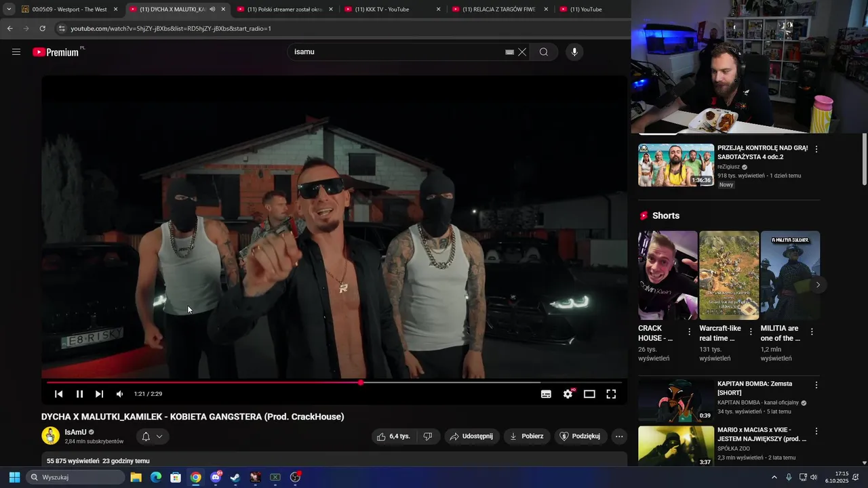Open reZigiusz channel name

tap(728, 167)
